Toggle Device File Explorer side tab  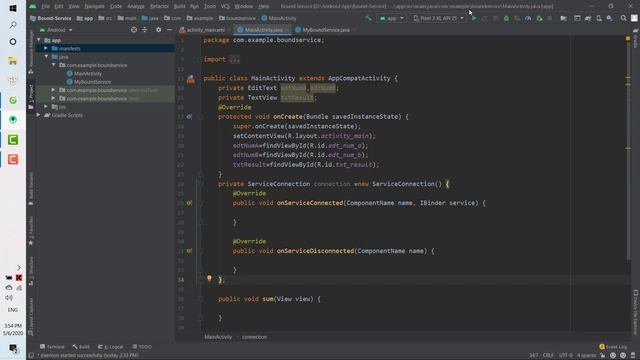pyautogui.click(x=635, y=313)
